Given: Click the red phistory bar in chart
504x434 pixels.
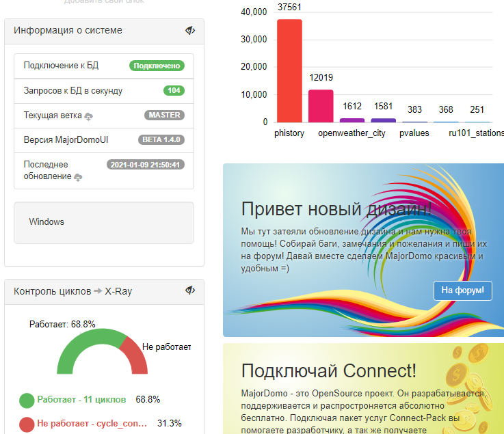Looking at the screenshot, I should point(289,70).
